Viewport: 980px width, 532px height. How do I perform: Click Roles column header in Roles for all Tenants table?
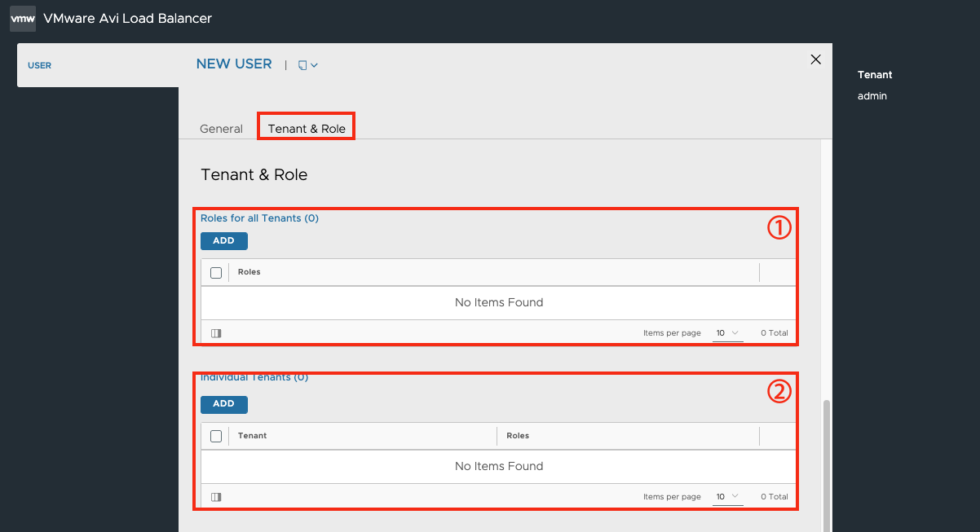pos(249,272)
